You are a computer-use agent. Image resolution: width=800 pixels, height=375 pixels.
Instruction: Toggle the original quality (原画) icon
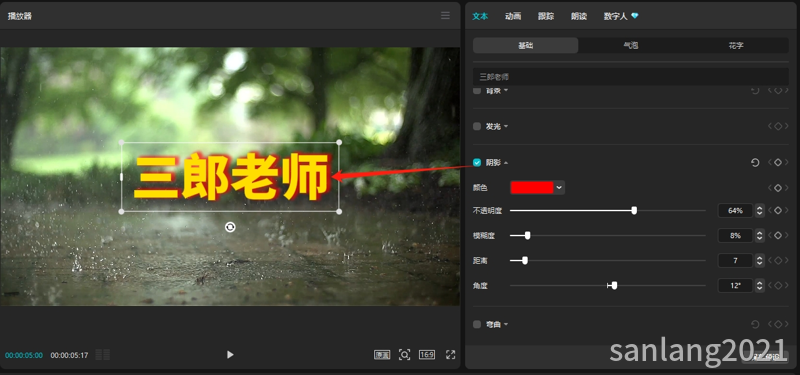[382, 355]
